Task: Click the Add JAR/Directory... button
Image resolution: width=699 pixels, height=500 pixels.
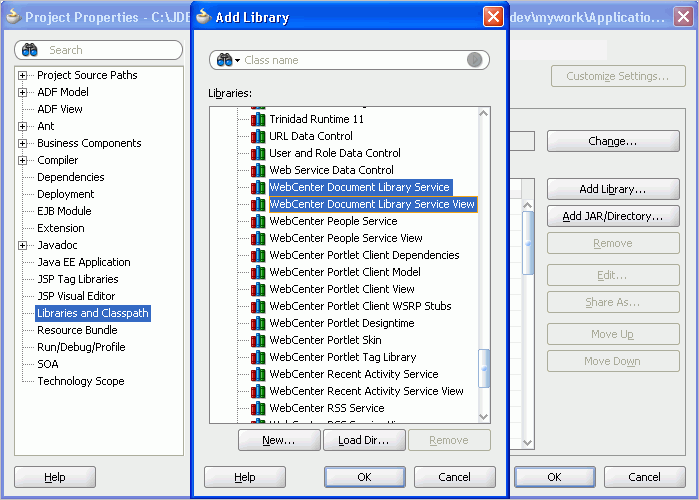Action: (x=613, y=216)
